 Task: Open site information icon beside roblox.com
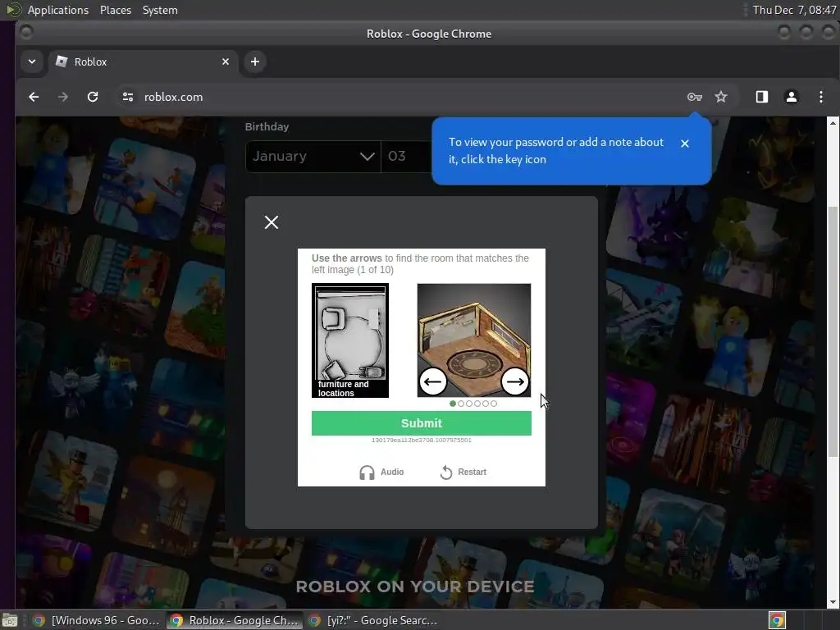(x=127, y=97)
